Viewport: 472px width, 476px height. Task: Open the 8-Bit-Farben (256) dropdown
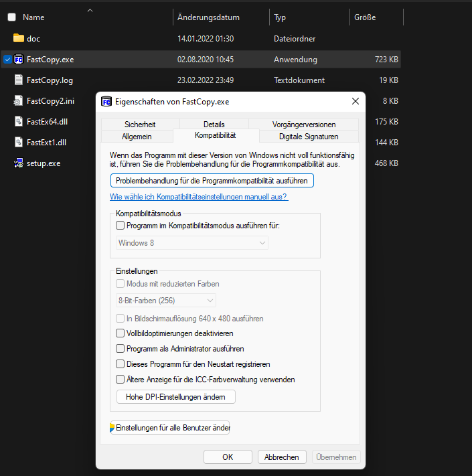tap(166, 301)
